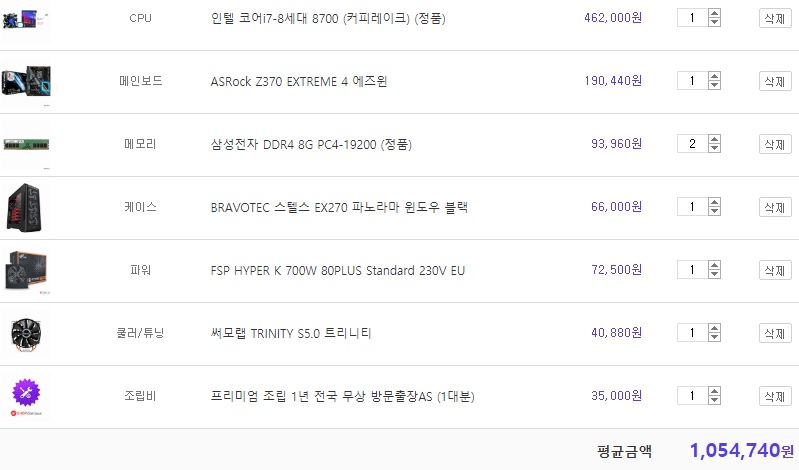Click the Samsung DDR4 memory thumbnail
Screen dimensions: 799x470
tap(26, 145)
